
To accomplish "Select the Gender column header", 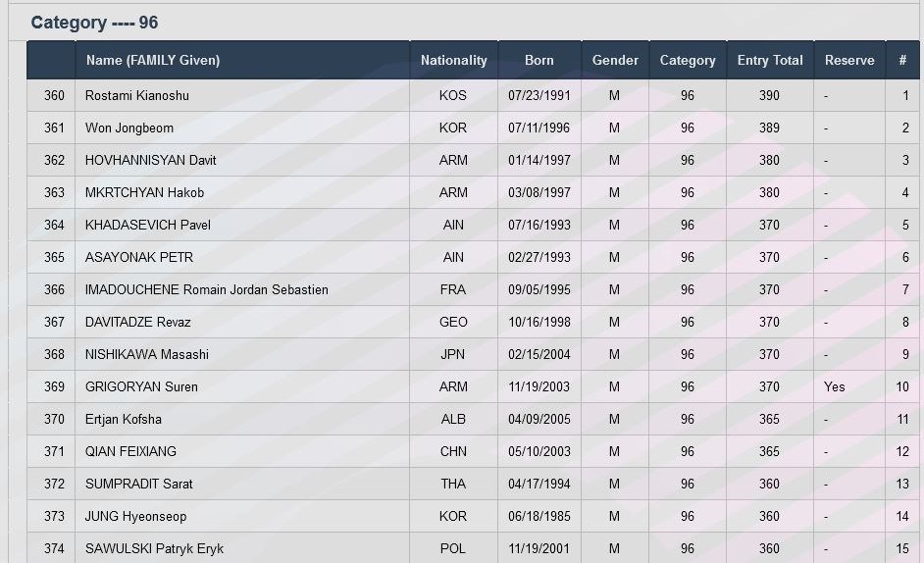I will [615, 60].
